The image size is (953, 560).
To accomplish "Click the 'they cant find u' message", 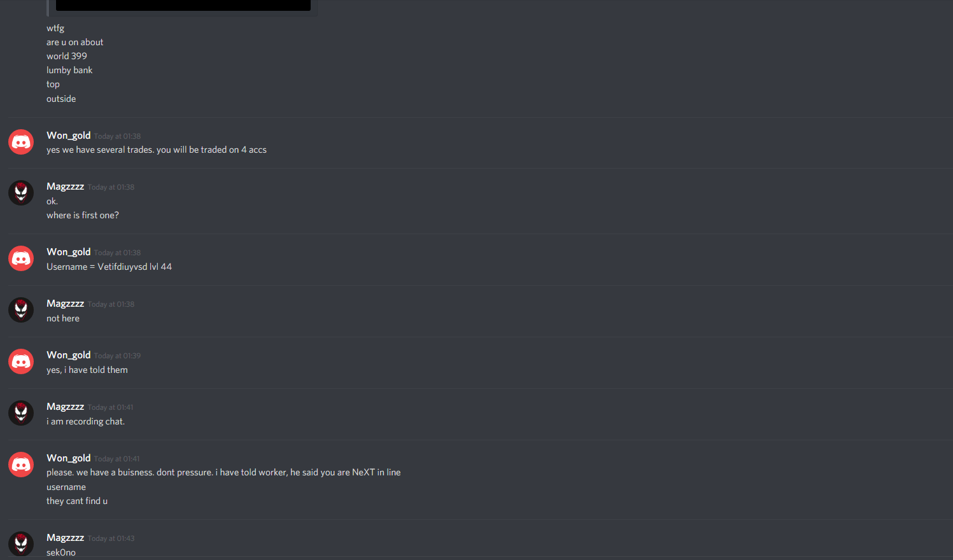I will pos(77,501).
